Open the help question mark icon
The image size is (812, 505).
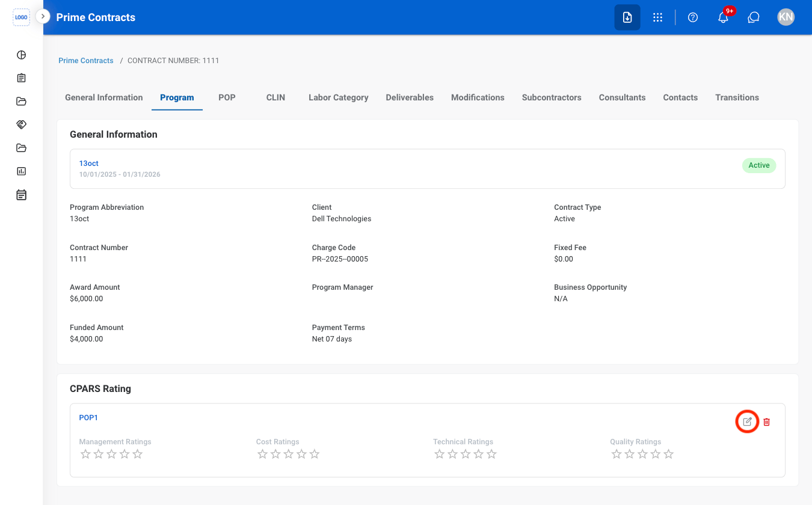coord(693,17)
